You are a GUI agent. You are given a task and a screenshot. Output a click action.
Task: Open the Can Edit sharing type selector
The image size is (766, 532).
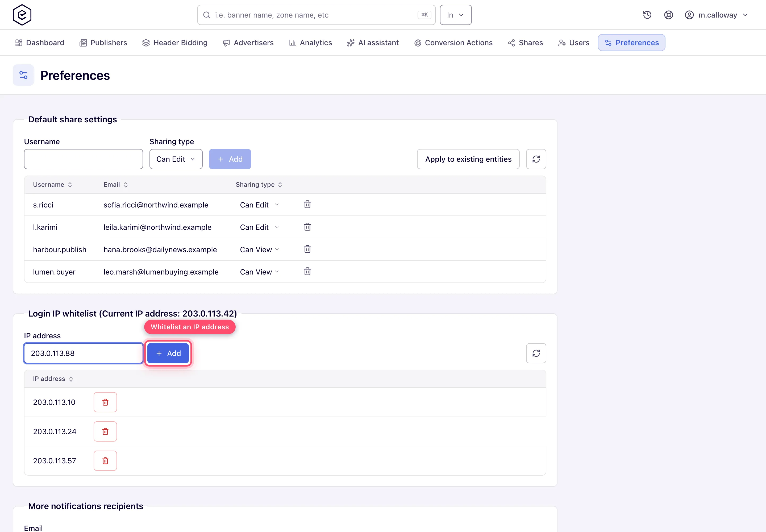tap(176, 159)
